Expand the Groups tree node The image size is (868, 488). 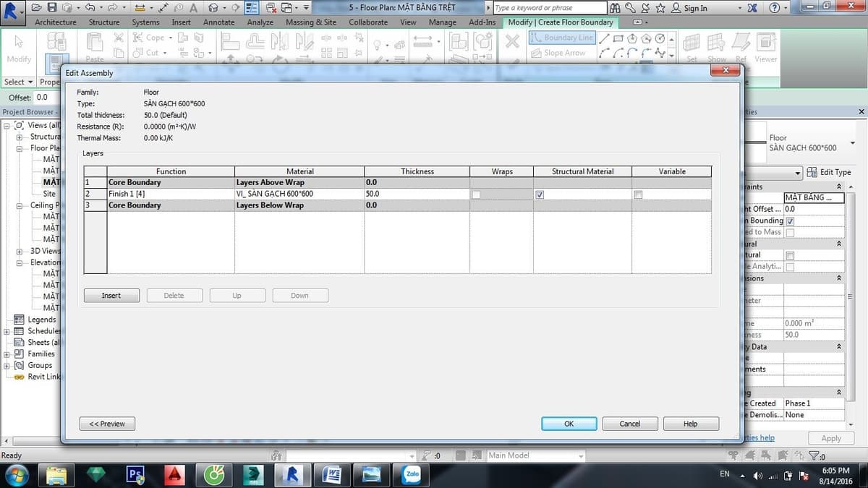coord(7,366)
